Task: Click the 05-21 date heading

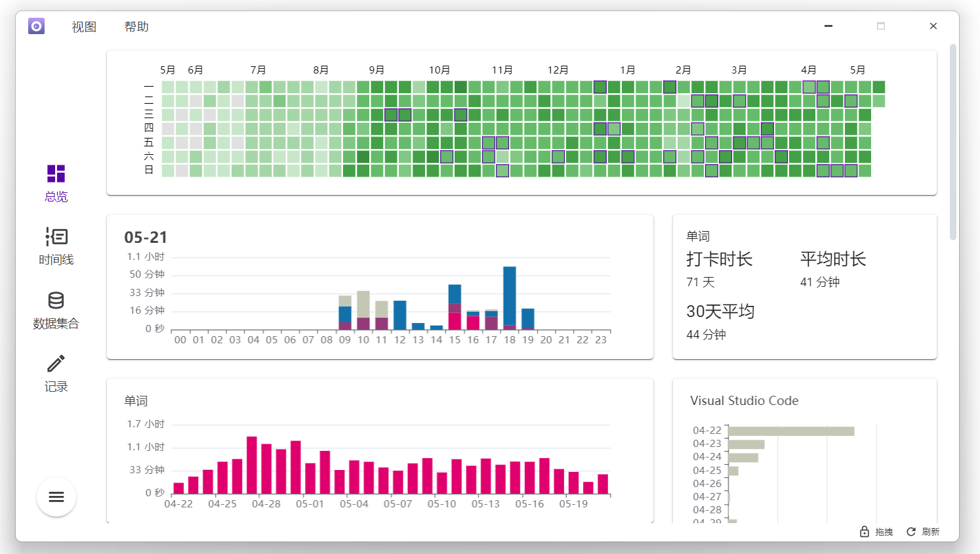Action: (x=146, y=237)
